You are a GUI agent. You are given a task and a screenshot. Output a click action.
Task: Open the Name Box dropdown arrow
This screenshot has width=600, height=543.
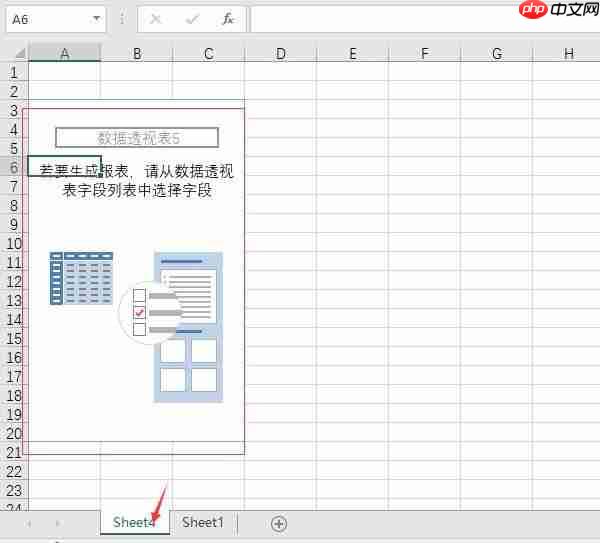(97, 18)
